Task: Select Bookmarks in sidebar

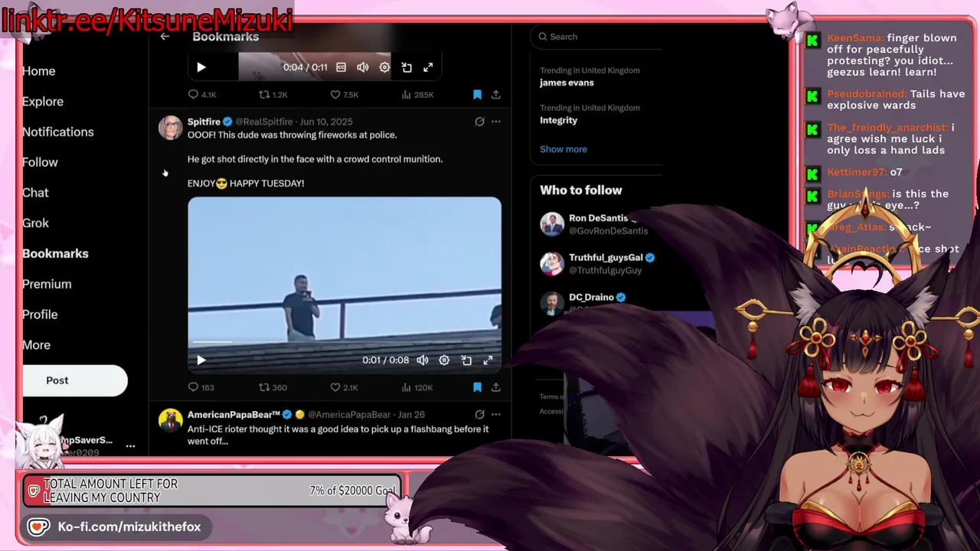Action: tap(55, 254)
